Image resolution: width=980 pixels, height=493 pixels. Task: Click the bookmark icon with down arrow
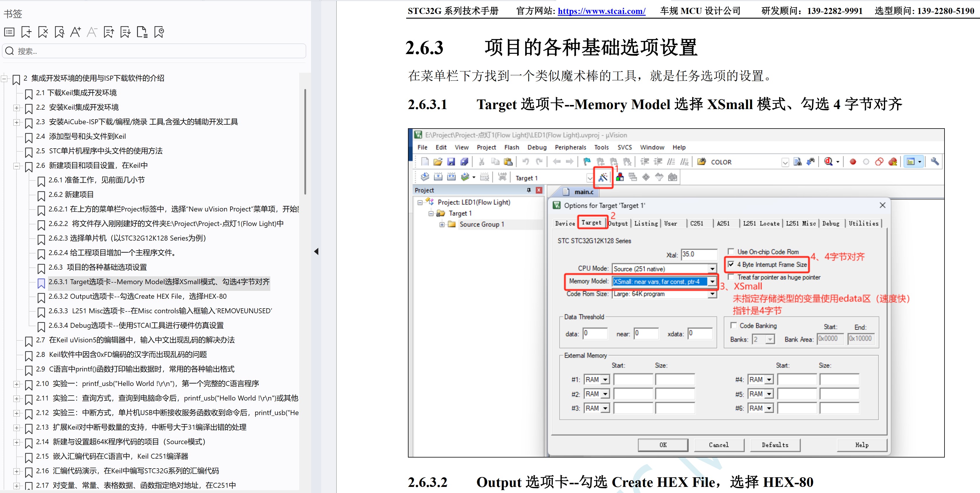pos(125,32)
